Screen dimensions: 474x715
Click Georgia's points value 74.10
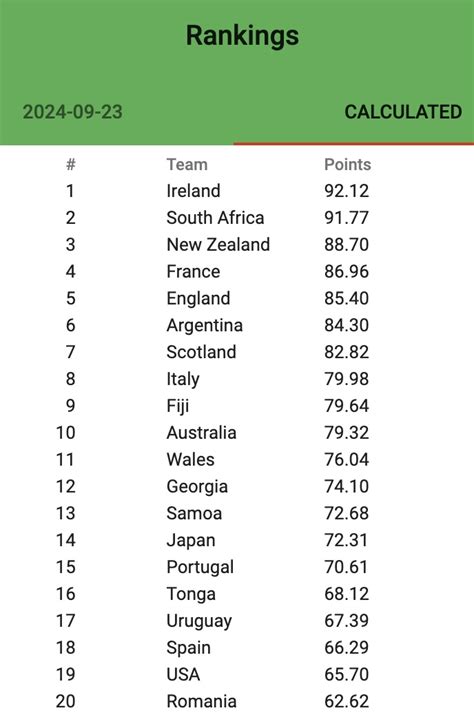coord(346,487)
